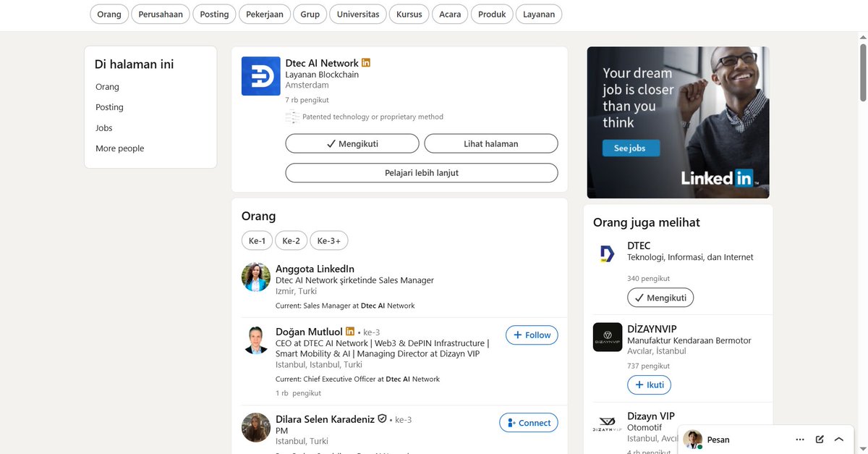Open Dilara Selen Karadeniz name link
The width and height of the screenshot is (868, 454).
click(325, 419)
